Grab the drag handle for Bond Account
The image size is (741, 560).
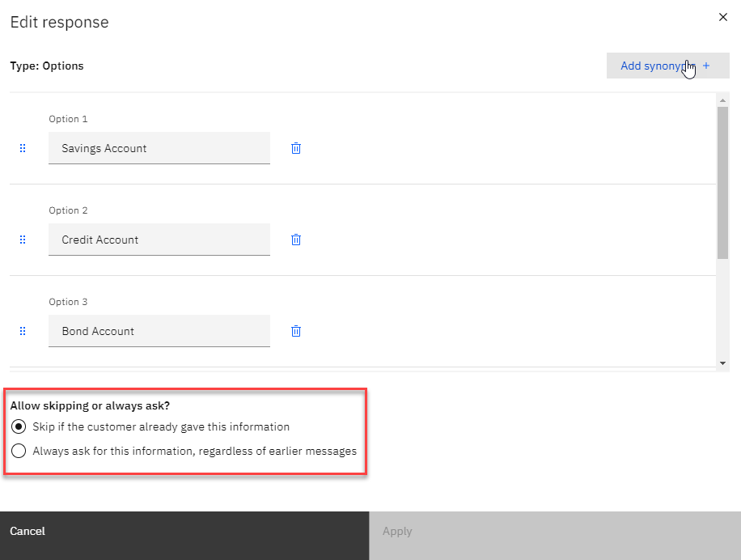[x=23, y=331]
